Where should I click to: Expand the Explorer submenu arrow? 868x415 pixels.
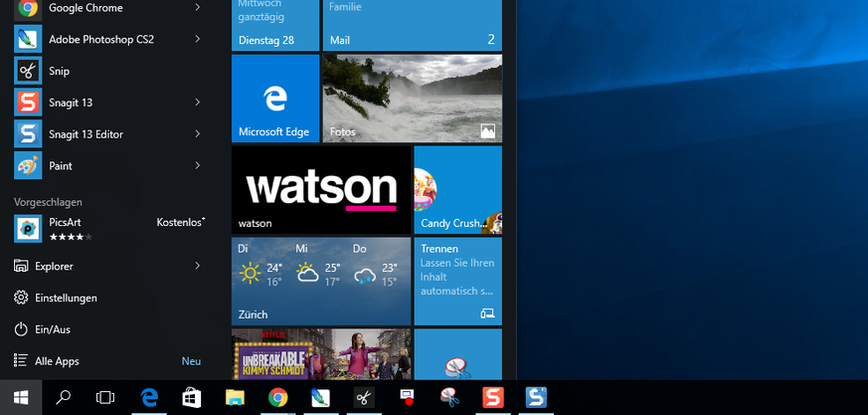click(x=197, y=266)
